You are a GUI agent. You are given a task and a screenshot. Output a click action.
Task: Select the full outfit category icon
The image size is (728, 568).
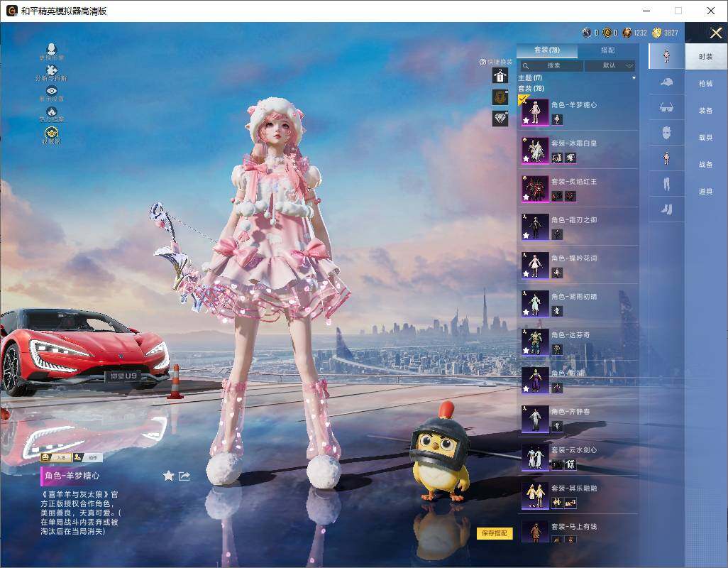point(666,55)
